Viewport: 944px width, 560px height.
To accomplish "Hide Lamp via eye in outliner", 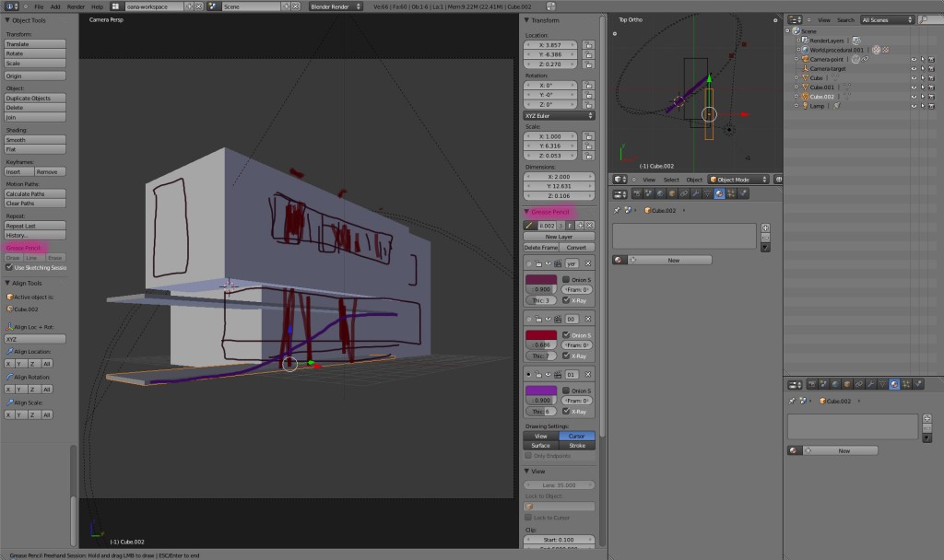I will tap(914, 106).
